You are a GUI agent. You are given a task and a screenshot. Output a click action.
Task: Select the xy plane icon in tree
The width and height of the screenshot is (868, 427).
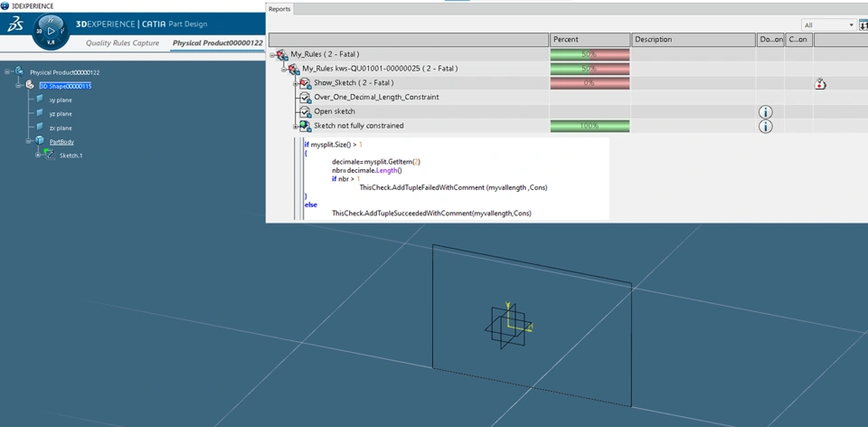click(x=39, y=100)
